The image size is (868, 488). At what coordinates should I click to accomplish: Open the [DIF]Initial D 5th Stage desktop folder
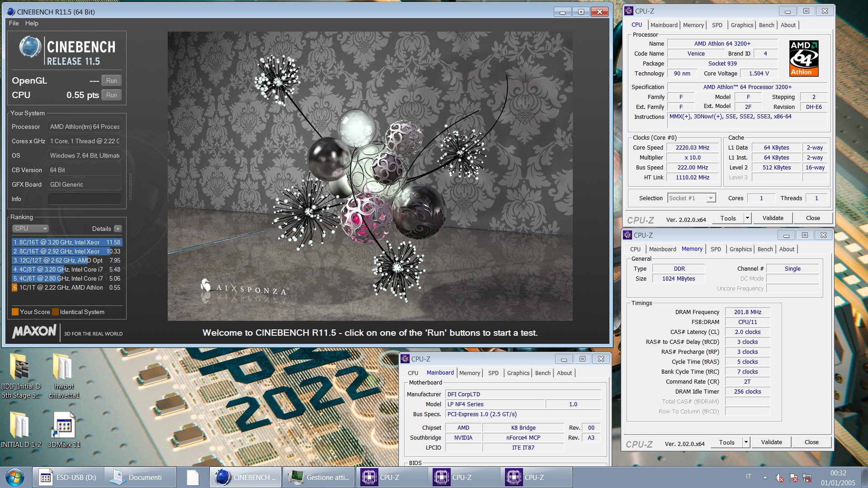click(20, 375)
